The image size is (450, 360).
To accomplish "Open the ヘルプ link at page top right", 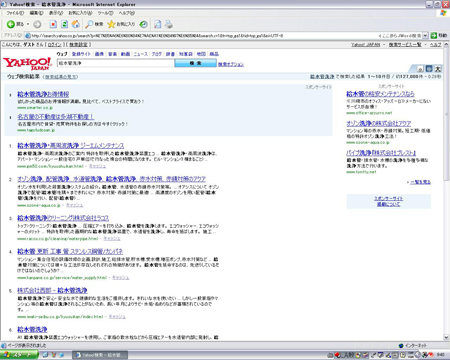I will (x=435, y=45).
